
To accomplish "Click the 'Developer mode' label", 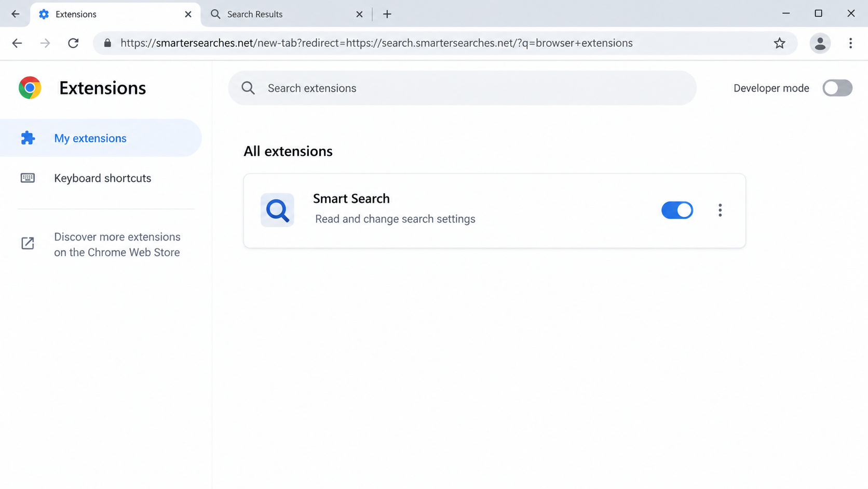I will tap(771, 88).
